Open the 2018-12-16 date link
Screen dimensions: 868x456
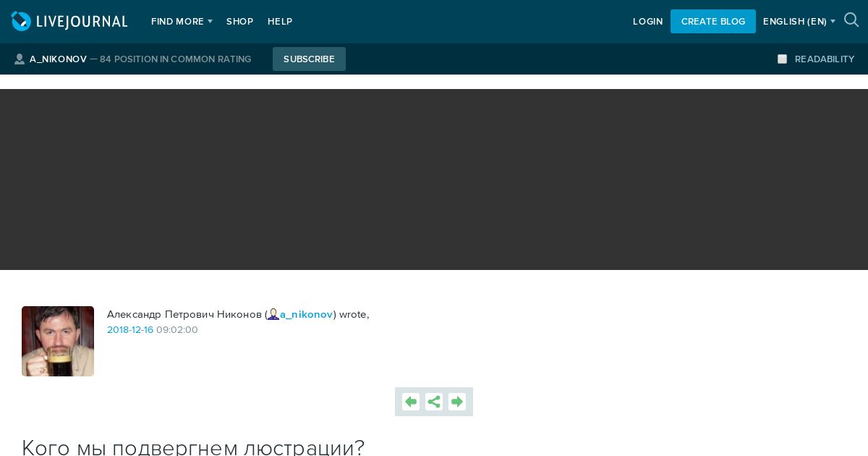[x=130, y=330]
